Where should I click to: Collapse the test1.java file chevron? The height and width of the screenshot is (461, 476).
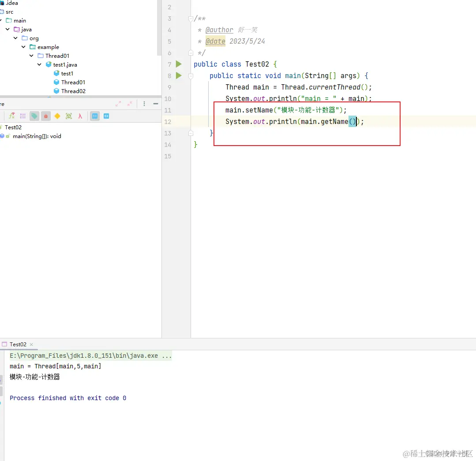tap(39, 64)
